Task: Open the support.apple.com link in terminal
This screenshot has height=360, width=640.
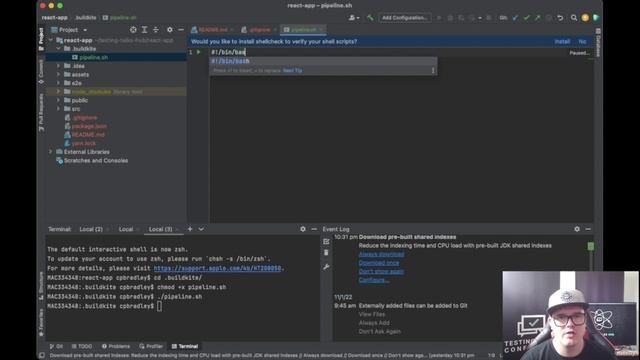Action: point(217,268)
